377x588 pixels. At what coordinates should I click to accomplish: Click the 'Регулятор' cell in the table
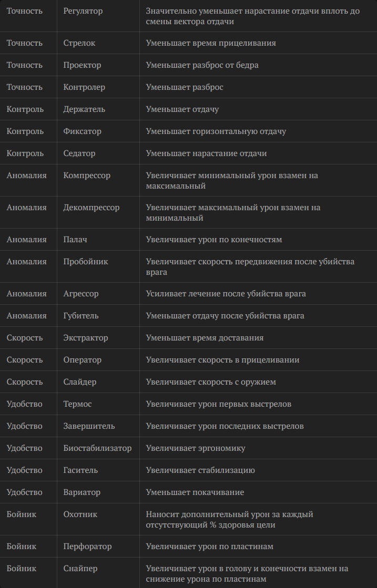tap(83, 11)
